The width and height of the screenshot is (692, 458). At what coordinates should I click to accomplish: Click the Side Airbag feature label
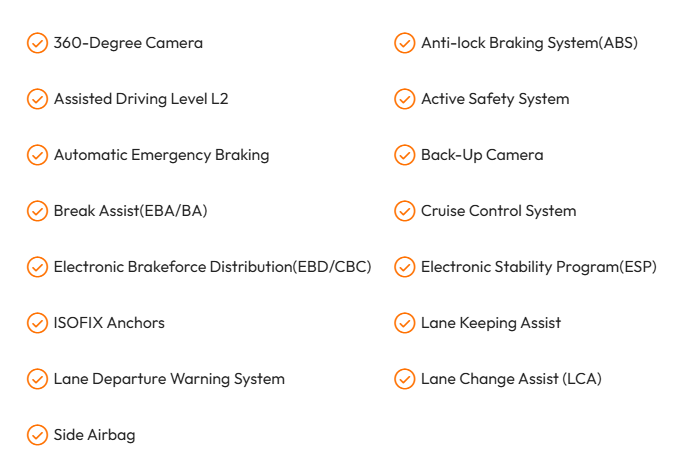click(94, 435)
